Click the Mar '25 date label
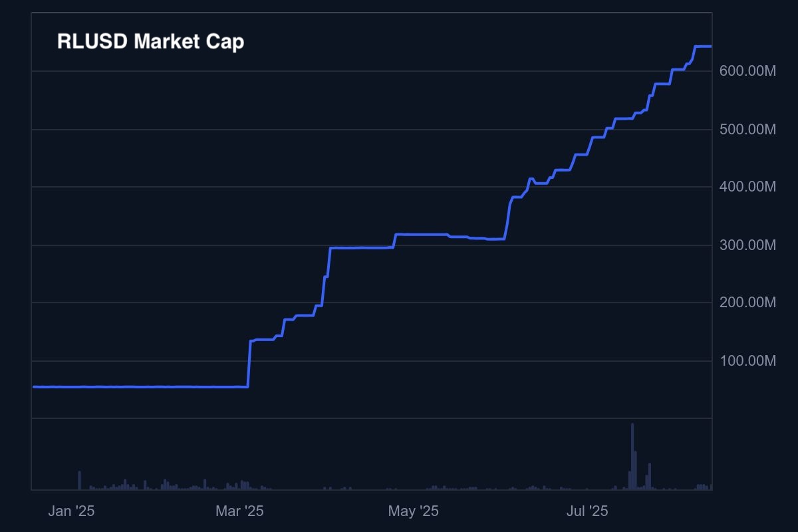This screenshot has width=798, height=532. 239,511
